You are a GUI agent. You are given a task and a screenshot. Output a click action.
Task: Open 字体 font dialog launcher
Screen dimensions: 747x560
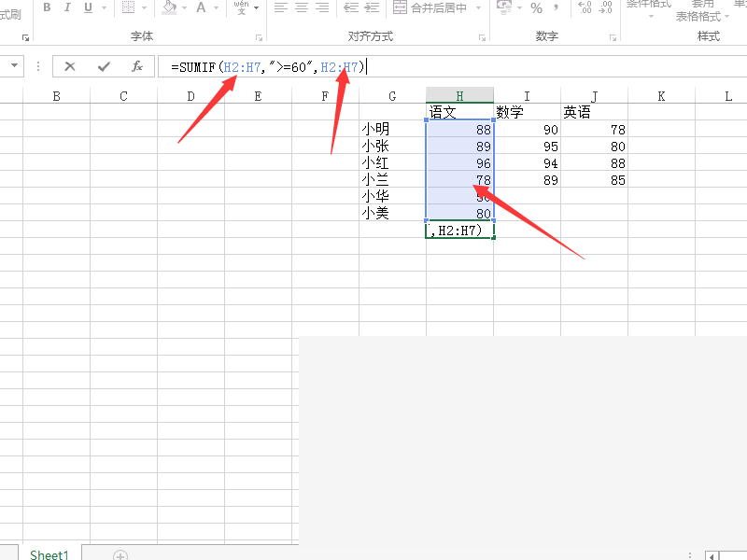point(259,37)
